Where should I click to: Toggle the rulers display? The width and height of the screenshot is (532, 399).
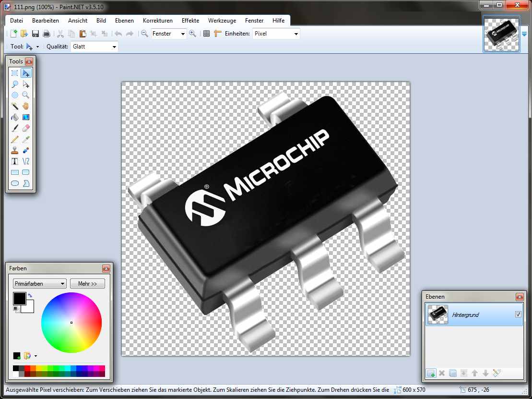click(218, 34)
